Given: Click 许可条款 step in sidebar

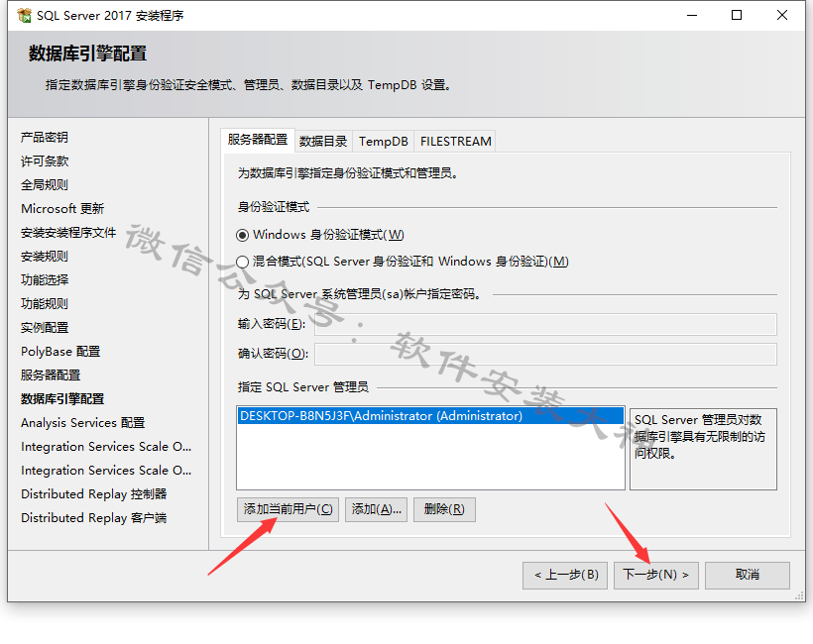Looking at the screenshot, I should [45, 161].
